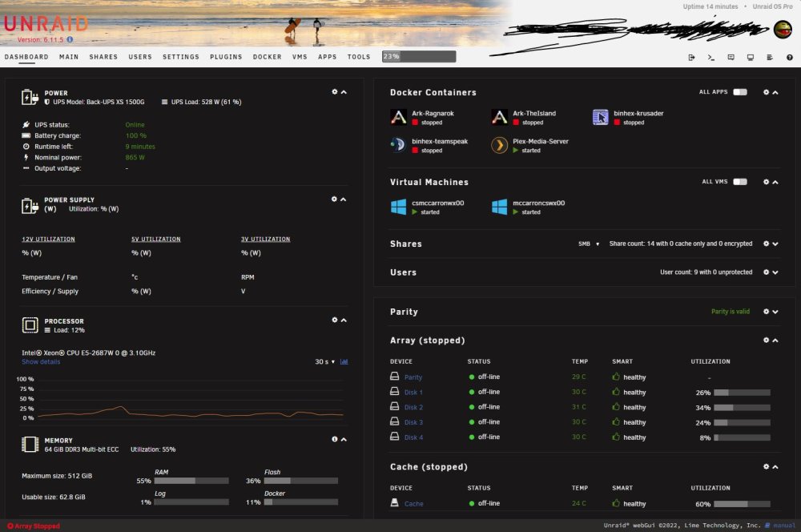Open the Processor panel settings gear
The width and height of the screenshot is (801, 532).
tap(335, 320)
